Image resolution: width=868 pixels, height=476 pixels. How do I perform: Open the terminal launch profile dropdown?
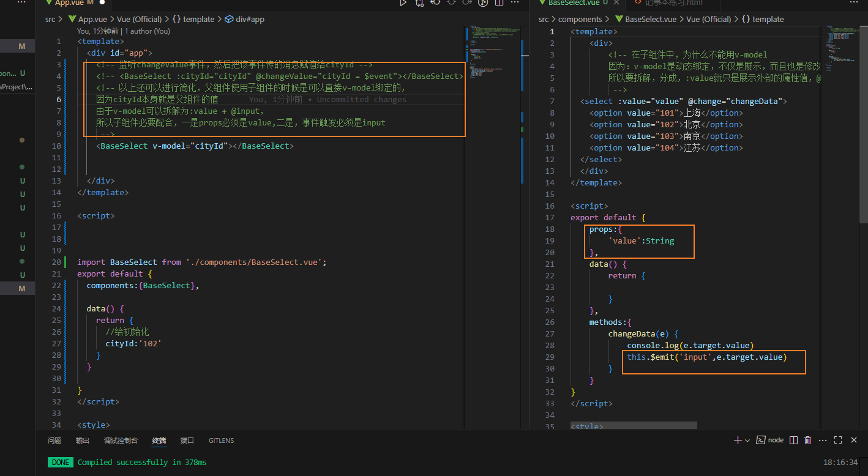coord(747,440)
